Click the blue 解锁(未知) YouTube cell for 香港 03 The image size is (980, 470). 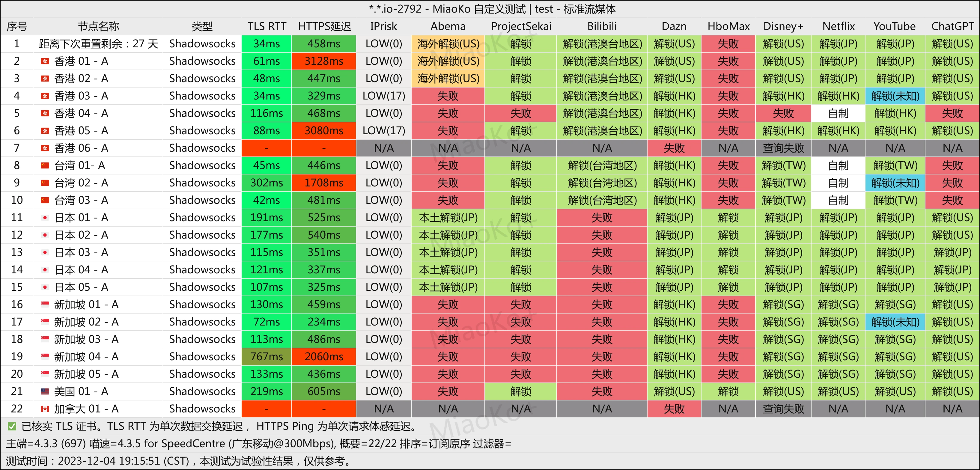[895, 96]
